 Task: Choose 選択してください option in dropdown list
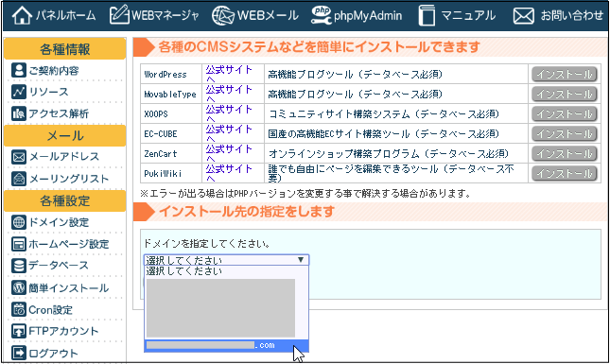226,271
